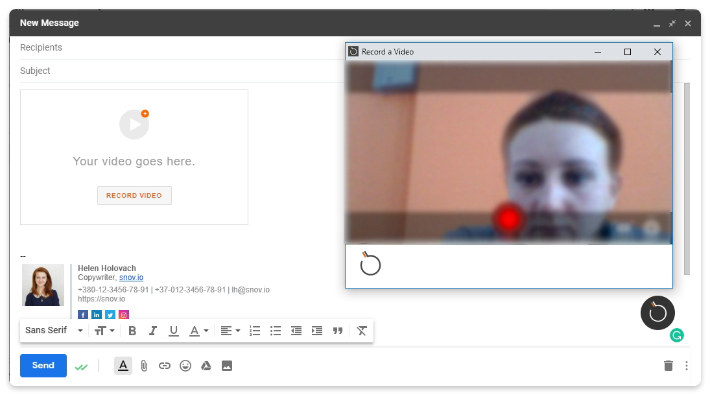Discard draft with trash can icon

(x=668, y=365)
